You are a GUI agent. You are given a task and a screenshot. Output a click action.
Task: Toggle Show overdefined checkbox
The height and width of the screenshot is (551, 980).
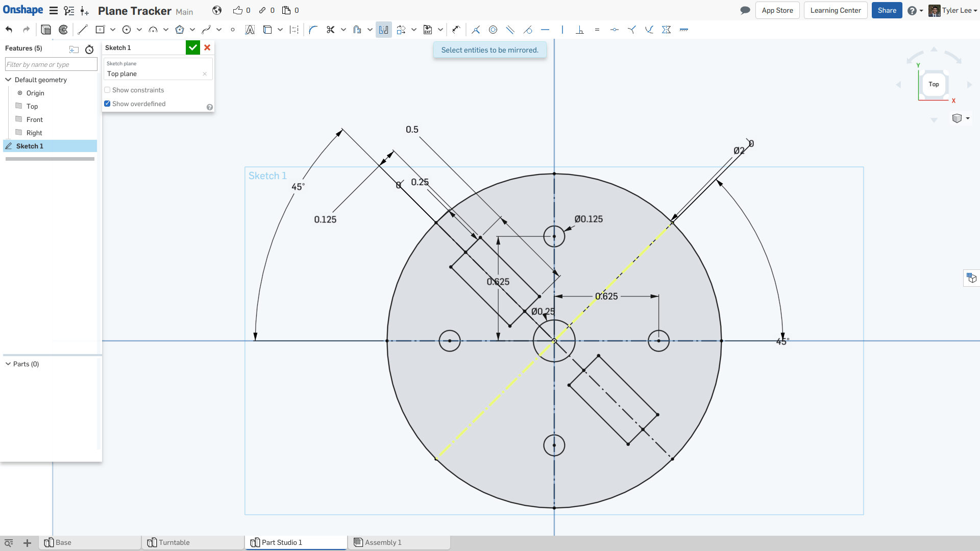pos(107,103)
